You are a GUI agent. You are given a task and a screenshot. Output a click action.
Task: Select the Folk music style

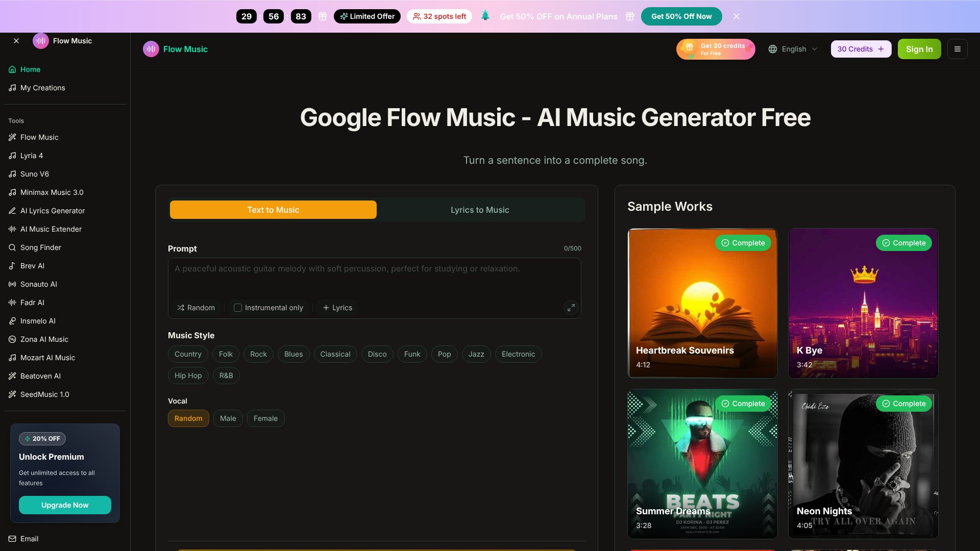(226, 354)
